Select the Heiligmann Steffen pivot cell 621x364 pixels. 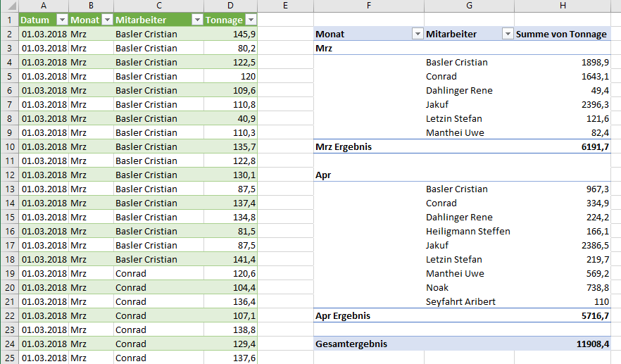pyautogui.click(x=470, y=232)
